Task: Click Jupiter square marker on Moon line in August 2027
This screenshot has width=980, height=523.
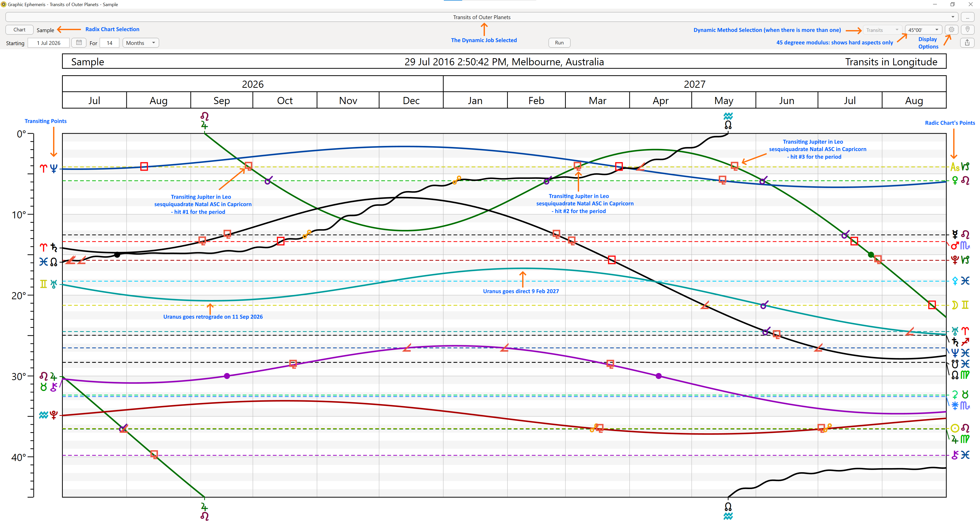Action: [932, 305]
